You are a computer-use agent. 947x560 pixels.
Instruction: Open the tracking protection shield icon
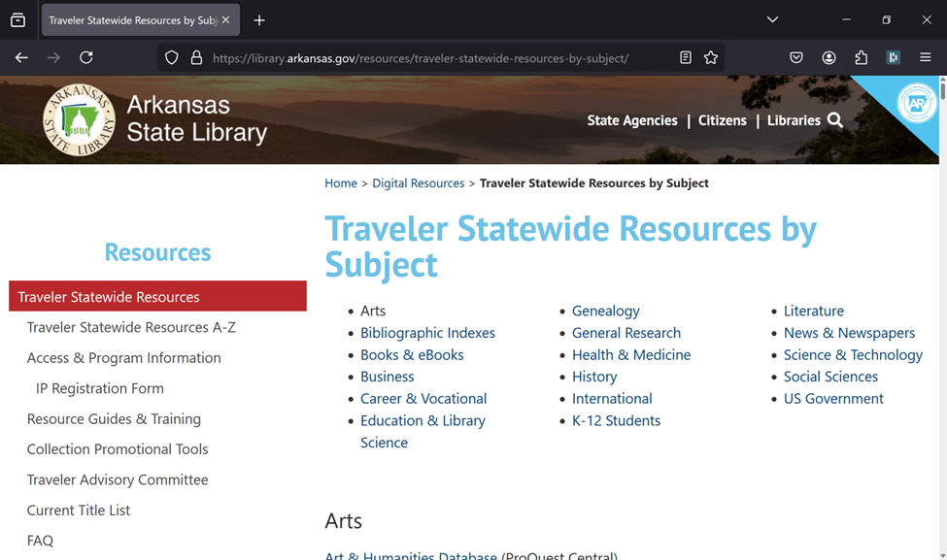[x=172, y=58]
